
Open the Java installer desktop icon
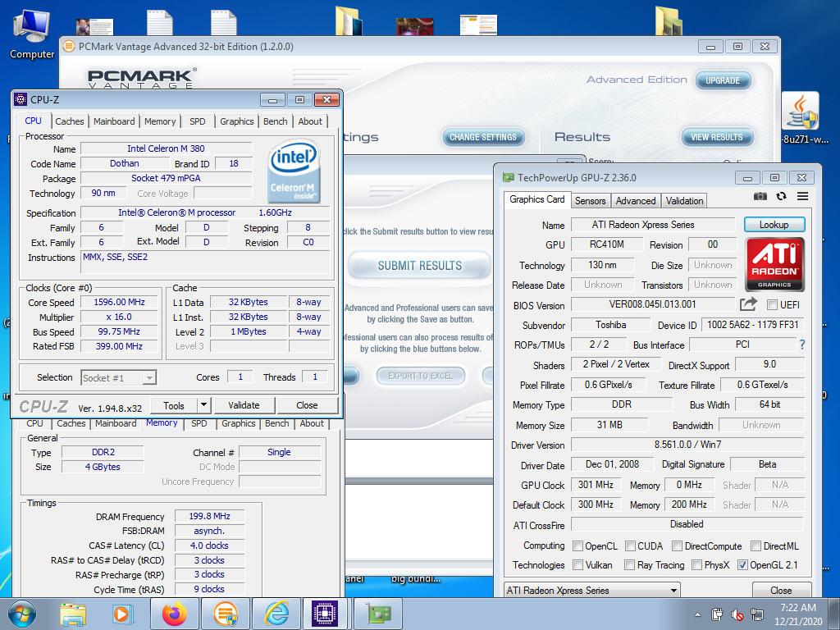[802, 119]
